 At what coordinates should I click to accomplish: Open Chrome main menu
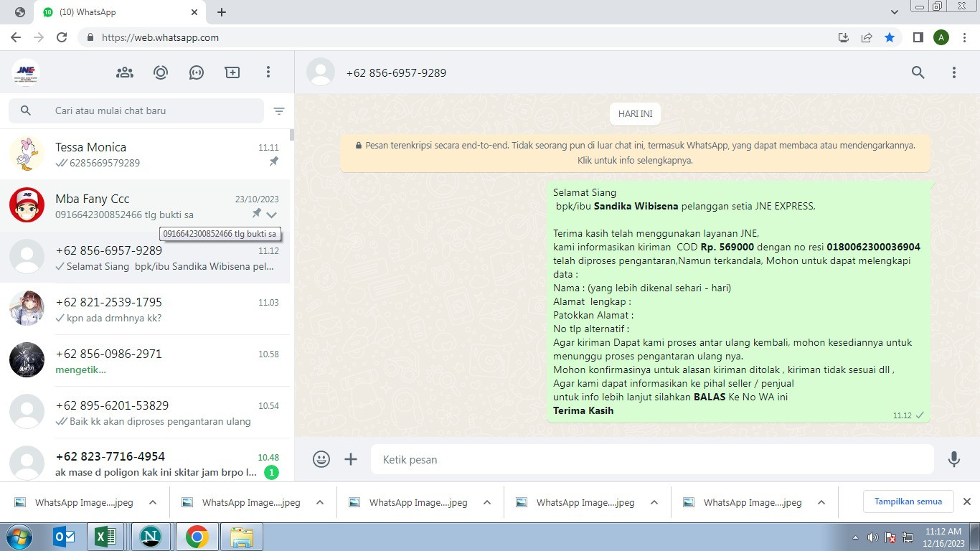963,37
